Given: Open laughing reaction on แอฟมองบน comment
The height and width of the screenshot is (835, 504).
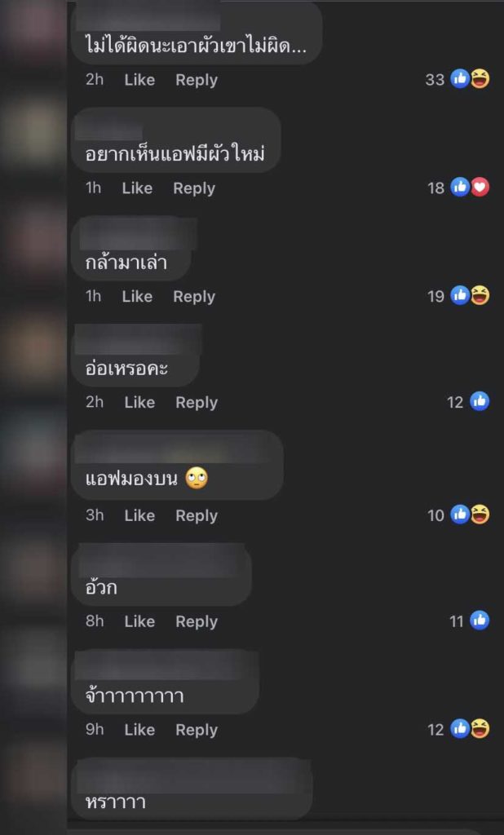Looking at the screenshot, I should point(480,515).
